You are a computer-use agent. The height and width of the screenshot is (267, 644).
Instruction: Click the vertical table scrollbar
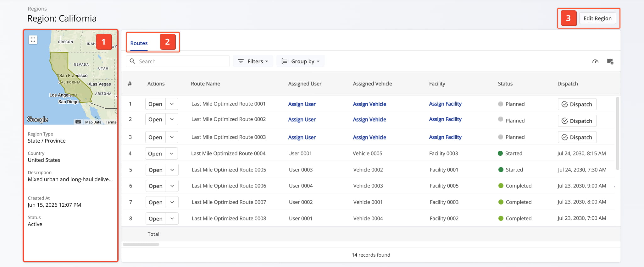tap(618, 133)
